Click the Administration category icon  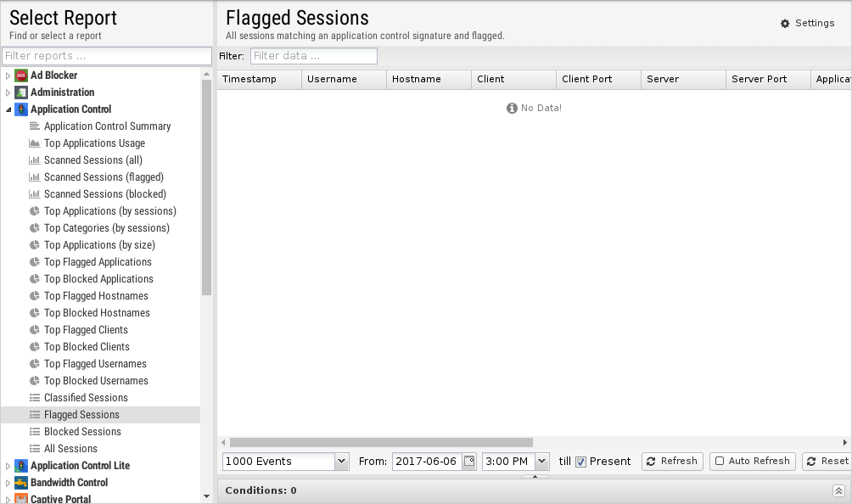21,92
